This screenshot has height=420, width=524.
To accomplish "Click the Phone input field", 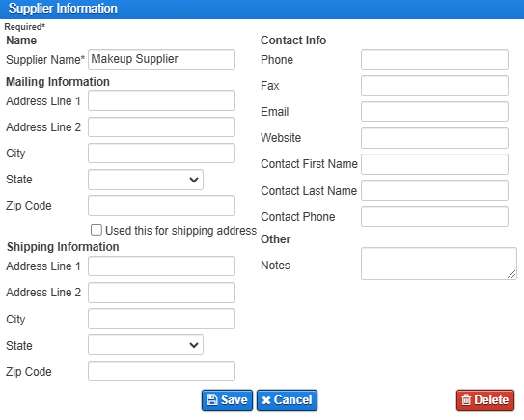I will coord(434,60).
